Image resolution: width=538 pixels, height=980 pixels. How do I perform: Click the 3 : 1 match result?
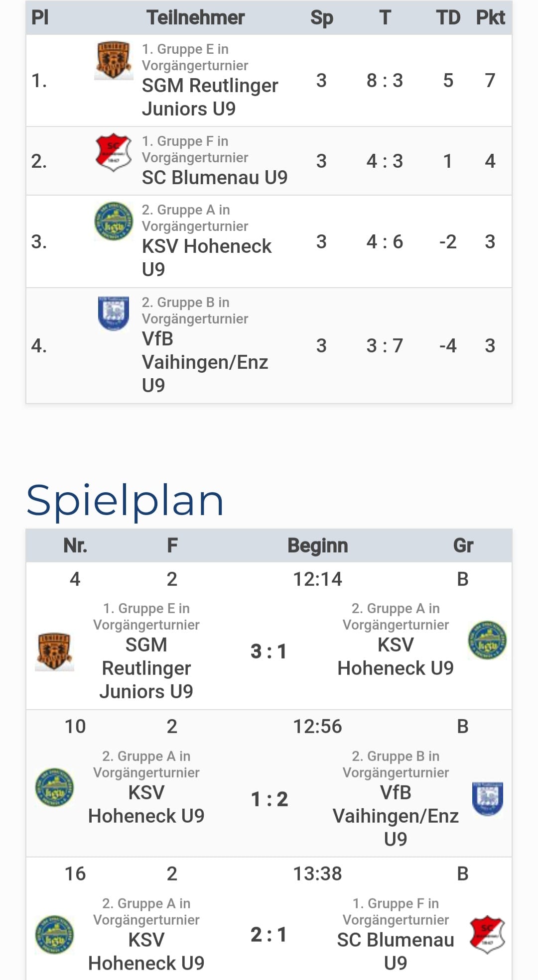pos(269,652)
